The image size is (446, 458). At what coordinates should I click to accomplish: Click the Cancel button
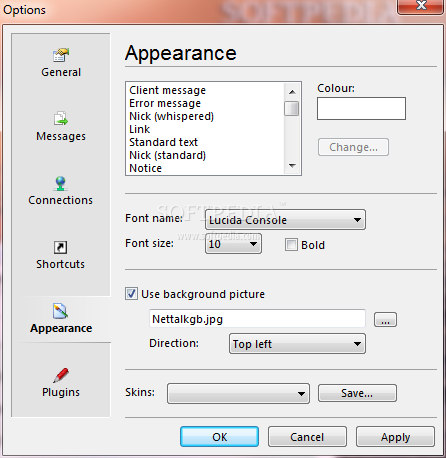307,437
